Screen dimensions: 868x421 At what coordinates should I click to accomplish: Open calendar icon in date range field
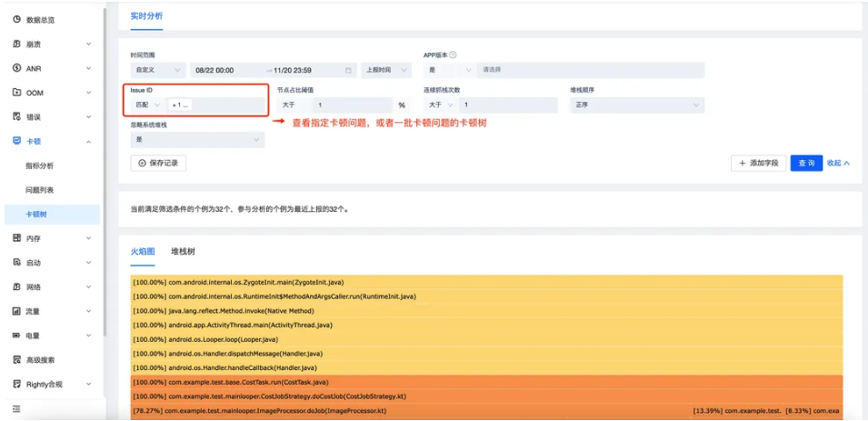(x=348, y=70)
